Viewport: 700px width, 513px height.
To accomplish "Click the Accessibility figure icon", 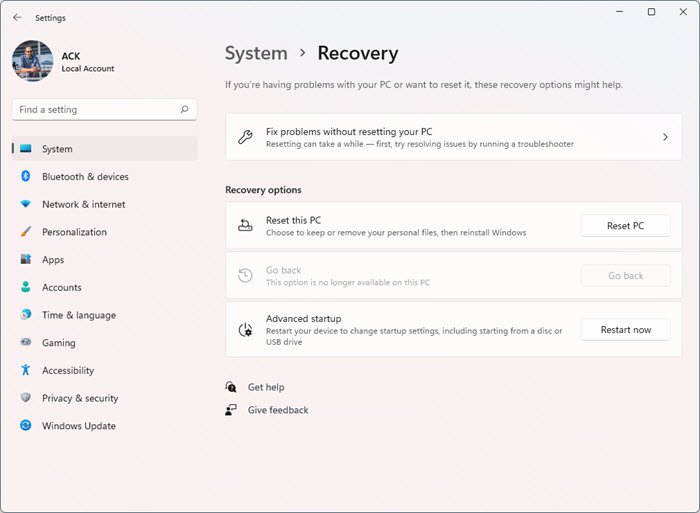I will [26, 370].
